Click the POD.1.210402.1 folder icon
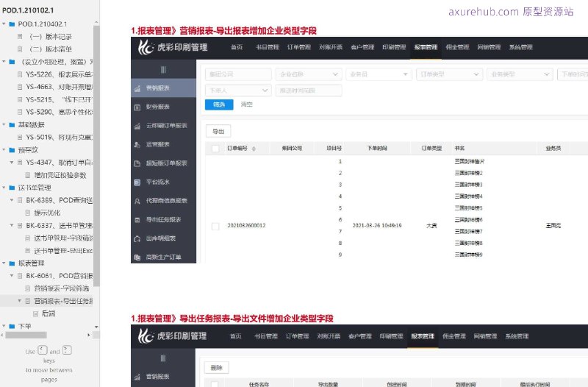The width and height of the screenshot is (588, 387). (x=12, y=24)
